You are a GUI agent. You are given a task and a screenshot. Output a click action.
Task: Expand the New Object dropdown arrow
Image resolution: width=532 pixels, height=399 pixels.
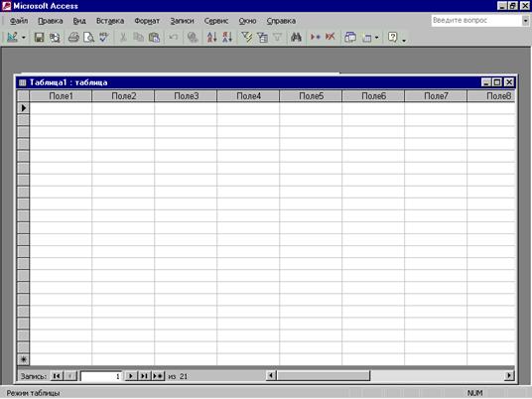coord(376,38)
